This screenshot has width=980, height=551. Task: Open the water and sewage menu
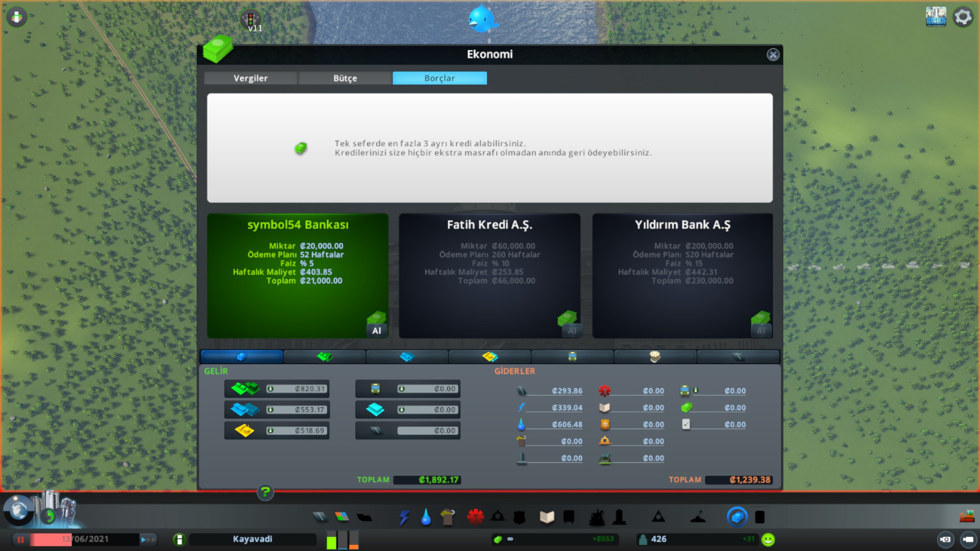click(426, 517)
